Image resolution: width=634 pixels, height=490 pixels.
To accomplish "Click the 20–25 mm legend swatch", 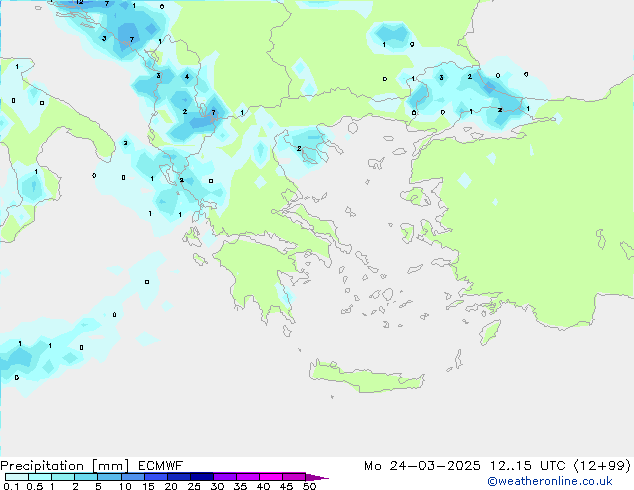I will tap(178, 477).
